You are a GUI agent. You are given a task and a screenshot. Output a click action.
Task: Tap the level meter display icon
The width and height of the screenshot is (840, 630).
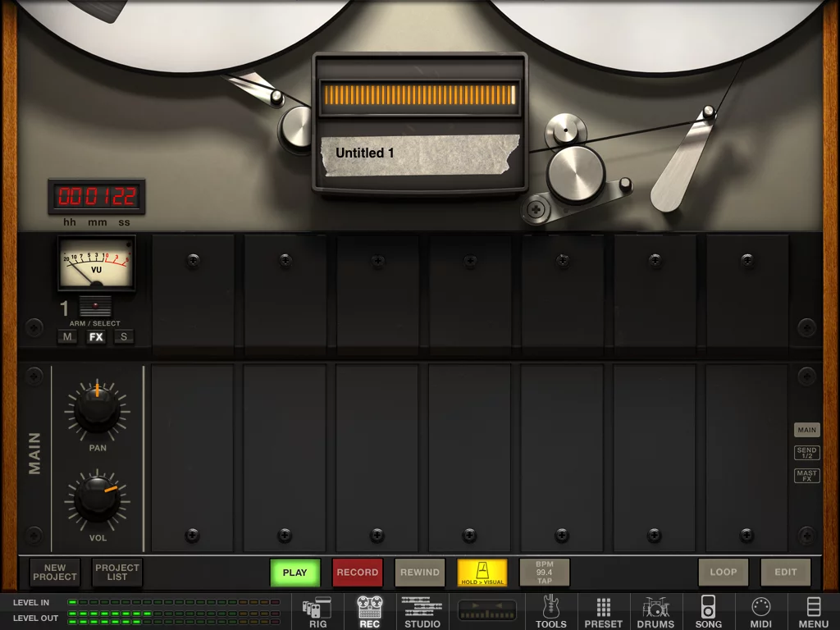[x=486, y=611]
